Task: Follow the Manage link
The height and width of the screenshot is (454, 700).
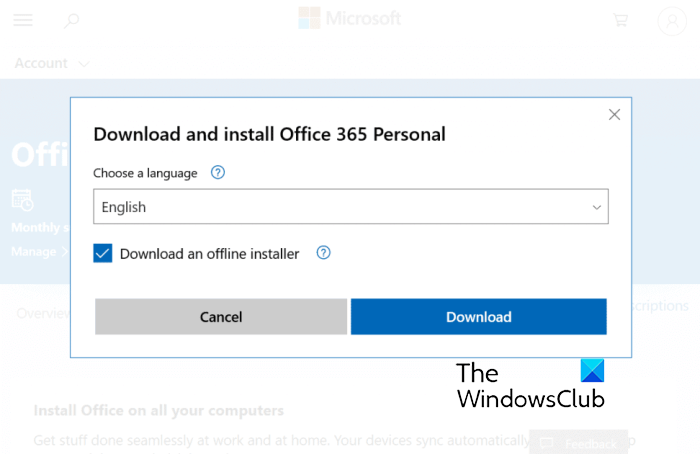Action: [x=34, y=251]
